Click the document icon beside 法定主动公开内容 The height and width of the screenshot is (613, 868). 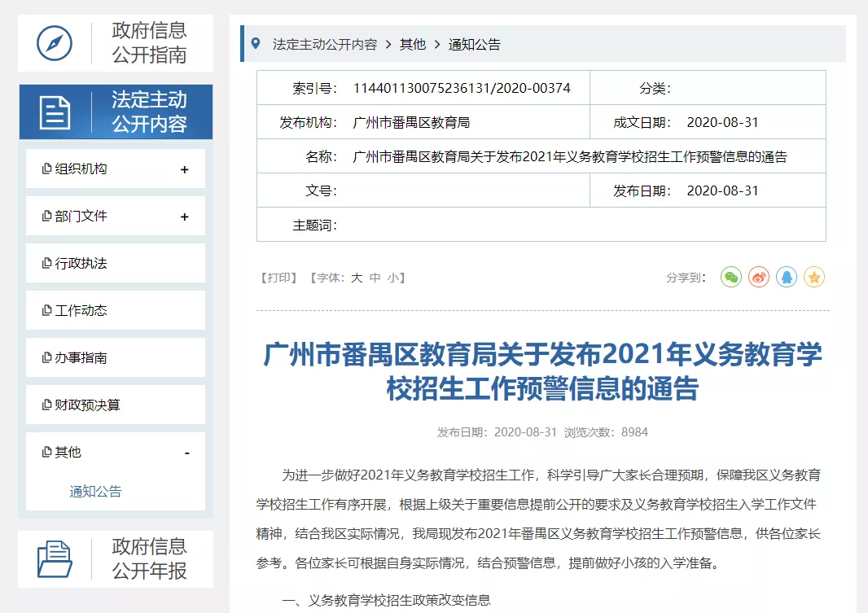tap(55, 112)
